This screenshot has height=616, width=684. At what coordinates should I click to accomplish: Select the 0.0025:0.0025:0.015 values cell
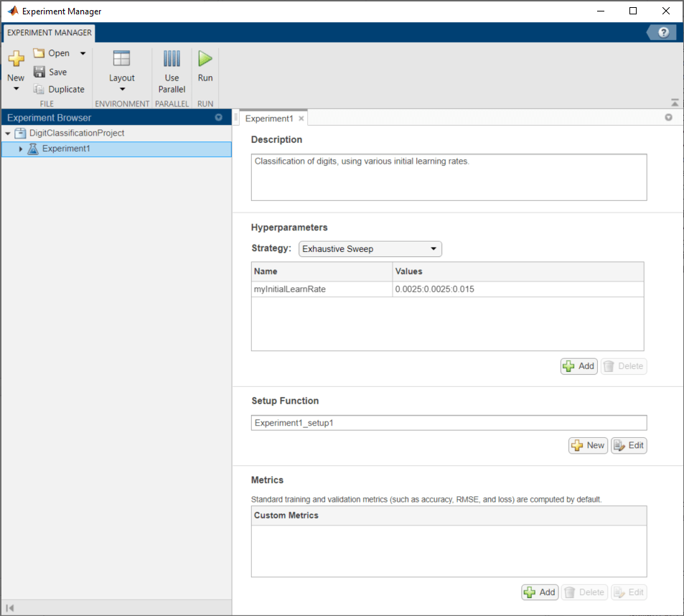click(x=518, y=289)
